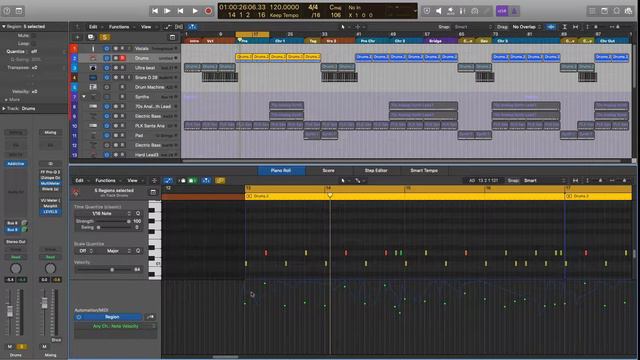
Task: Adjust the Piano Roll Velocity slider
Action: (x=104, y=270)
